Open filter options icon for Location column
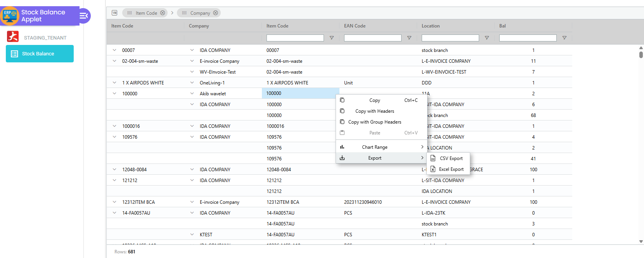The height and width of the screenshot is (258, 644). pyautogui.click(x=486, y=38)
